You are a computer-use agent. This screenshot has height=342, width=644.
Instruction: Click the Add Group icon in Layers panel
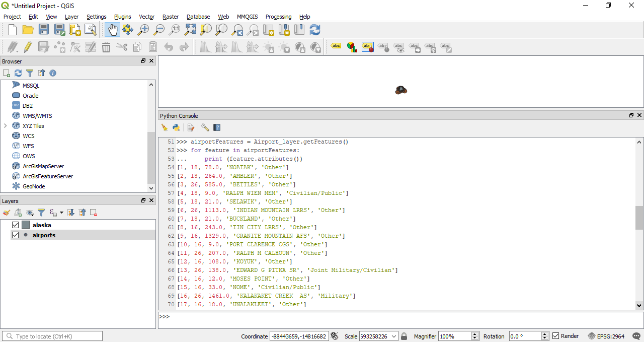tap(18, 213)
